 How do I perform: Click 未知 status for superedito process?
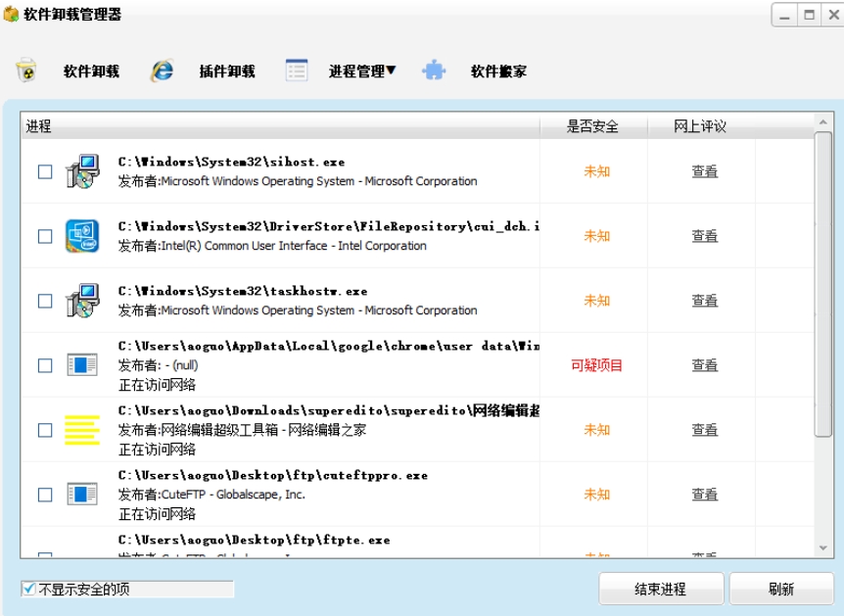pos(597,430)
